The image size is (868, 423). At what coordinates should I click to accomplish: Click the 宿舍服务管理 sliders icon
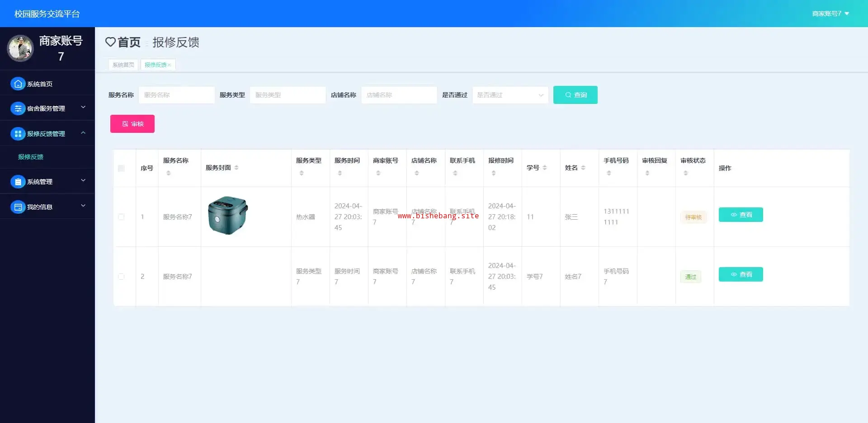click(x=18, y=108)
